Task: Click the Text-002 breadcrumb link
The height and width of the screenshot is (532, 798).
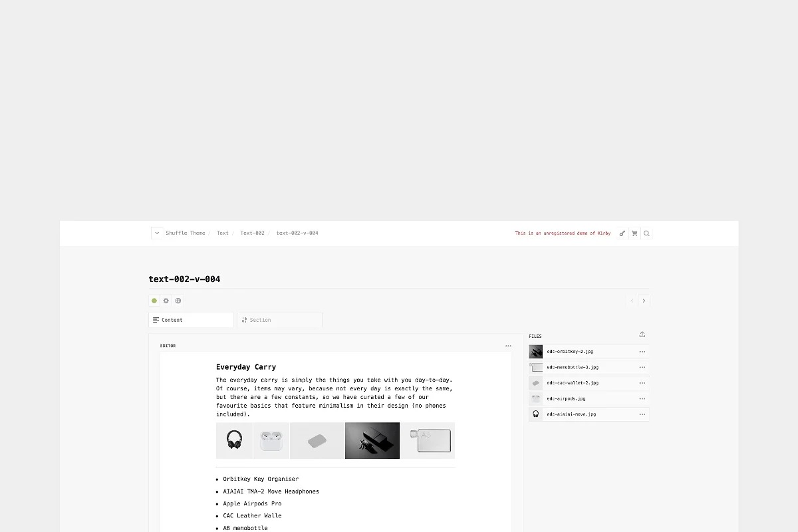Action: [x=252, y=233]
